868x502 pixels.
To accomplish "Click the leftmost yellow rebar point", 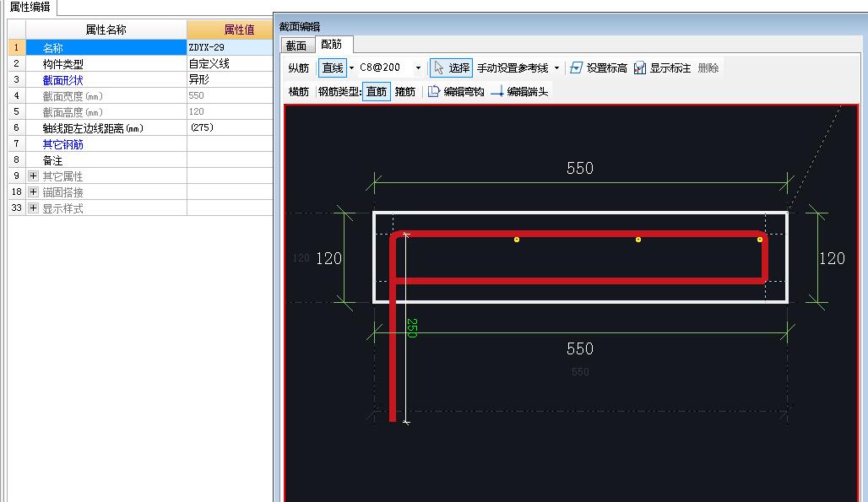I will [x=517, y=240].
